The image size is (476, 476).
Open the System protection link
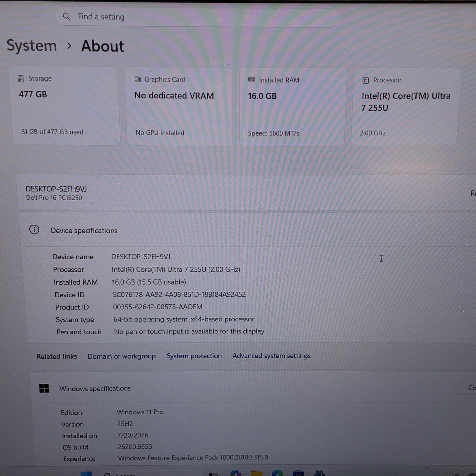click(x=194, y=356)
